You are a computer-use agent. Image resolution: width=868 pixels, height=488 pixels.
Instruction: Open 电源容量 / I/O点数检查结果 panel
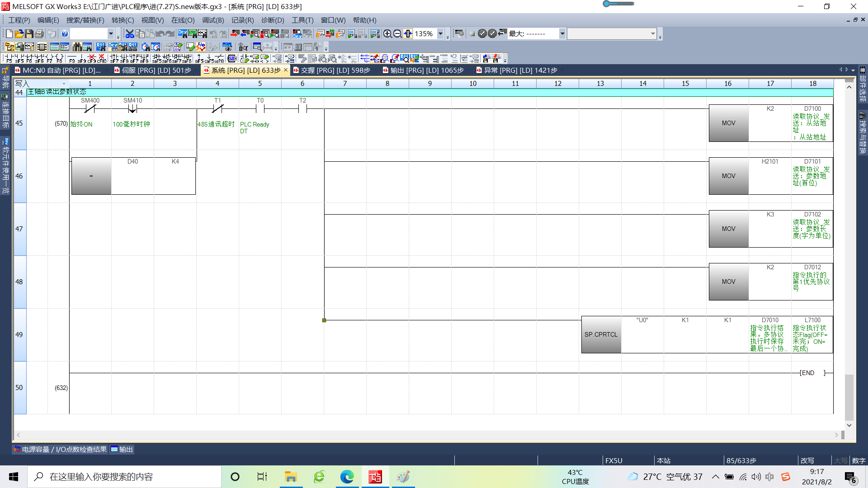60,449
